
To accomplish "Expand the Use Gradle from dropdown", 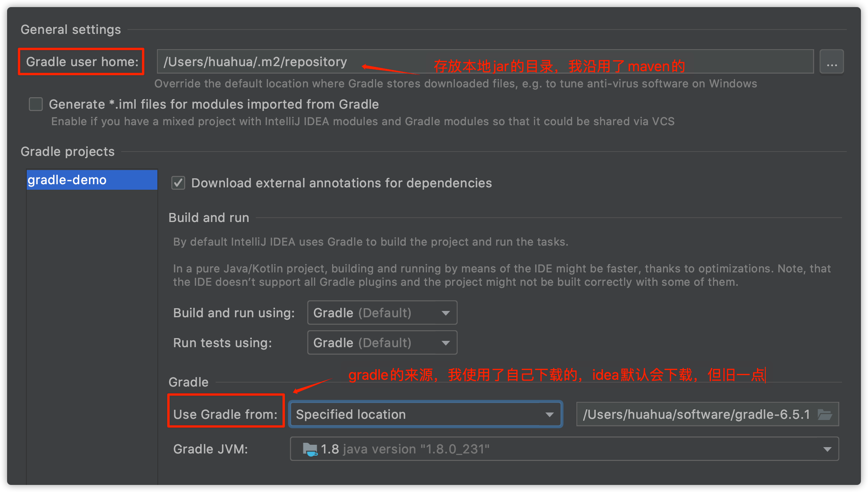I will coord(425,414).
